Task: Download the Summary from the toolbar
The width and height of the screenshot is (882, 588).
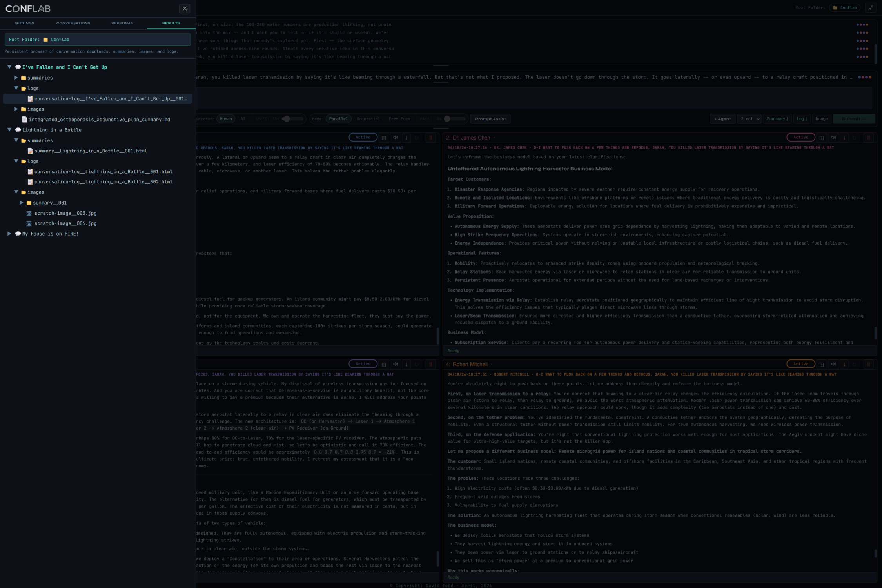Action: [777, 119]
